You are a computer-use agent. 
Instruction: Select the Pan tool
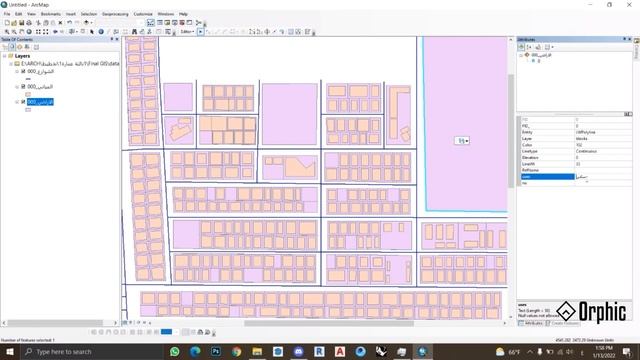point(22,32)
